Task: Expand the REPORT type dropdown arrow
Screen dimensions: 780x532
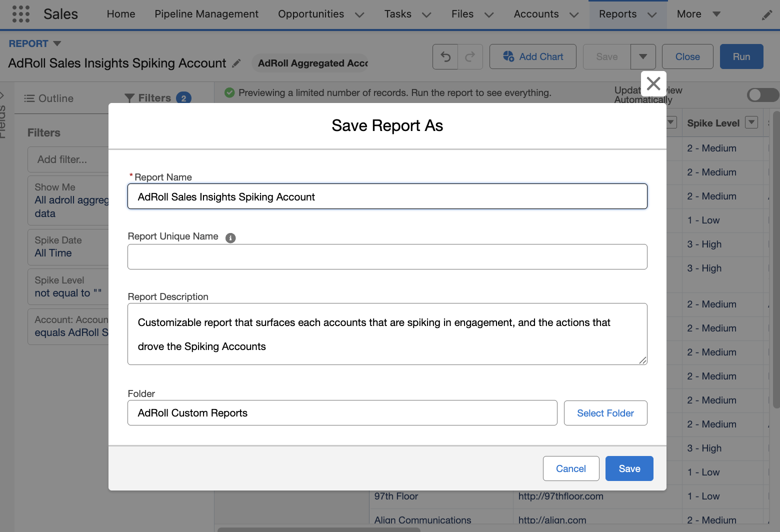Action: click(57, 43)
